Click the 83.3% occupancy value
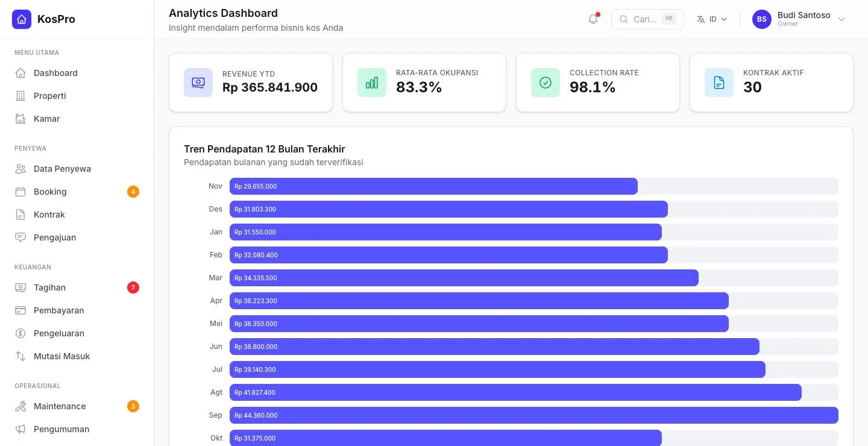The height and width of the screenshot is (446, 868). [419, 87]
